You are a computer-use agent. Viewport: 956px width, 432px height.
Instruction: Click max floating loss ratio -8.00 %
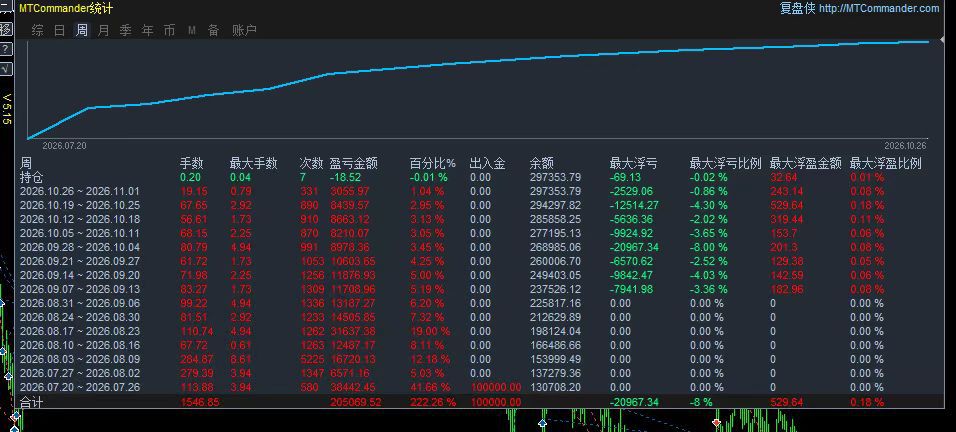point(708,247)
